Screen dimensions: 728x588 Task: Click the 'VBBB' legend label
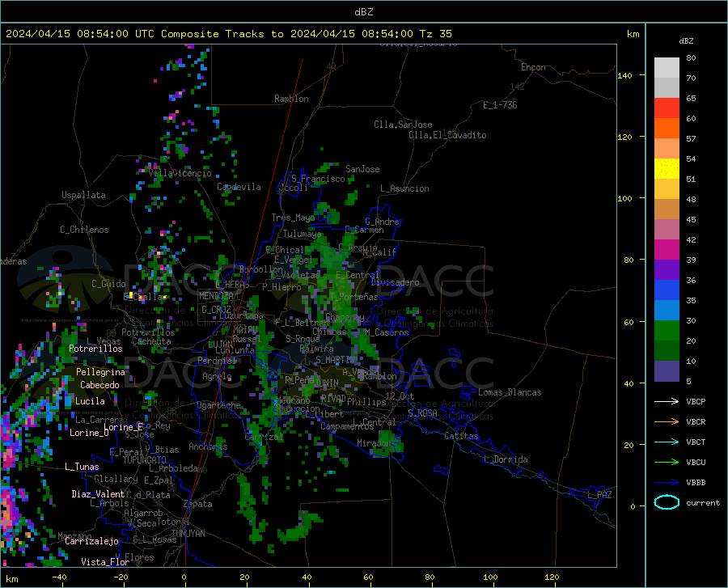pyautogui.click(x=696, y=483)
